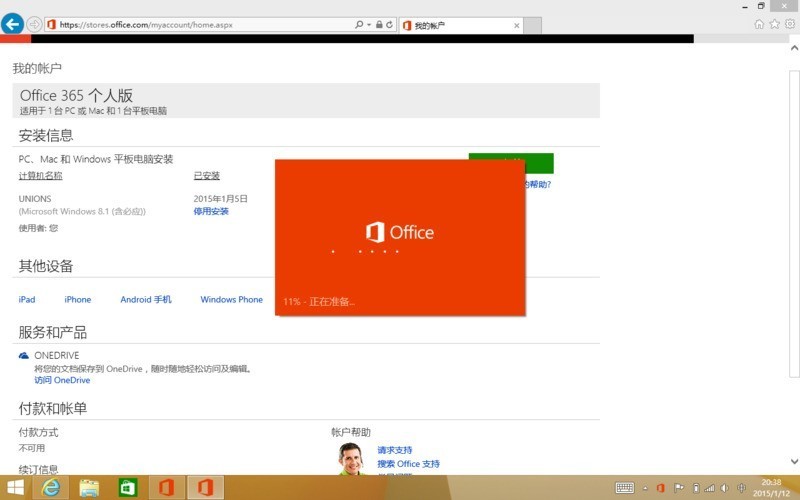The height and width of the screenshot is (500, 800).
Task: Click the 搜索 Office 支持 link
Action: click(x=408, y=464)
